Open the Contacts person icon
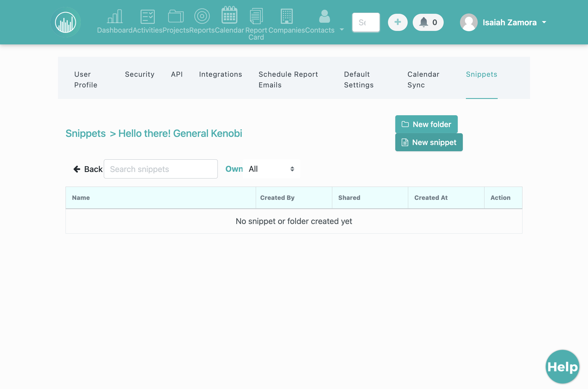This screenshot has width=588, height=389. (324, 17)
